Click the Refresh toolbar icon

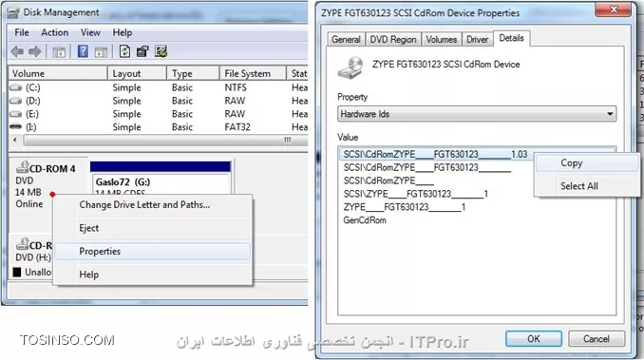124,51
